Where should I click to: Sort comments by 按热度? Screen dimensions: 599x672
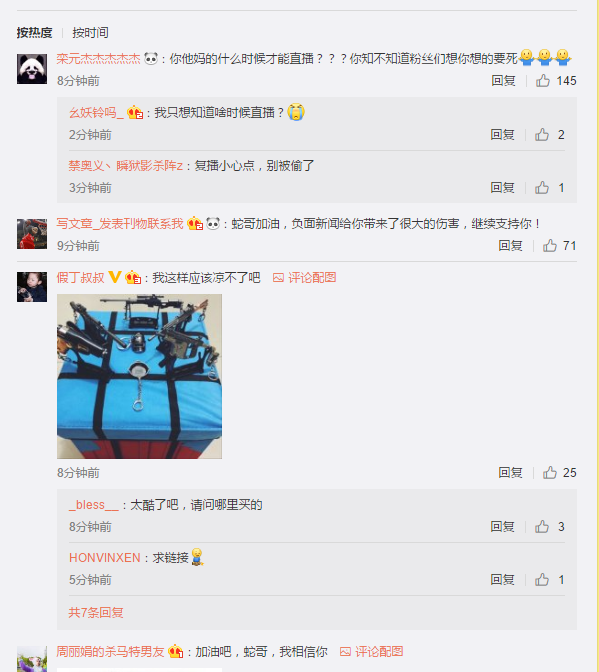(x=35, y=33)
